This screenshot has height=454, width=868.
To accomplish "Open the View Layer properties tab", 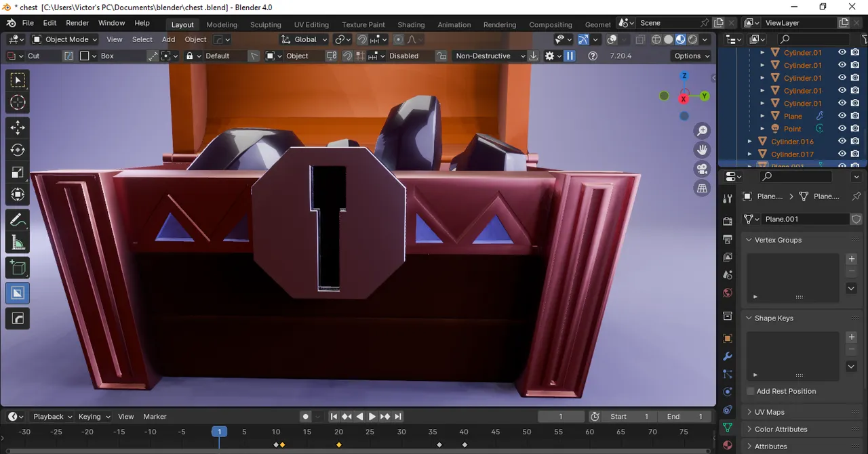I will click(728, 257).
